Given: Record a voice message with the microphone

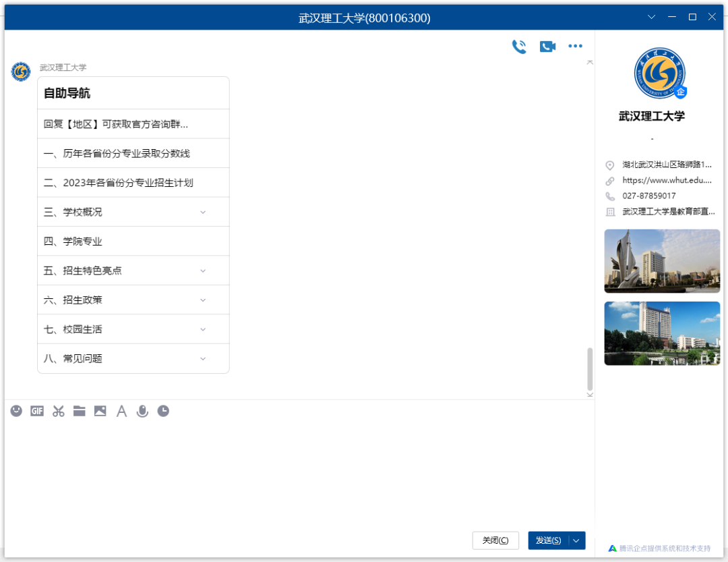Looking at the screenshot, I should point(142,411).
